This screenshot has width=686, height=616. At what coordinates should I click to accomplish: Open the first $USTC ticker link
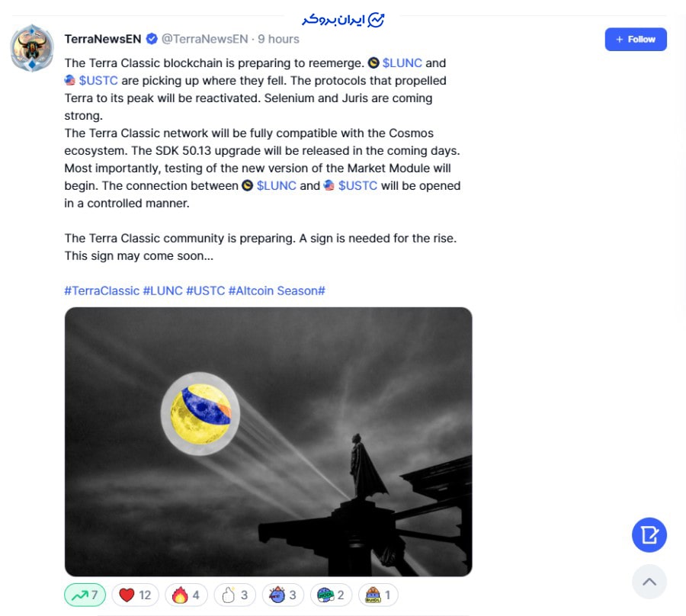coord(98,81)
